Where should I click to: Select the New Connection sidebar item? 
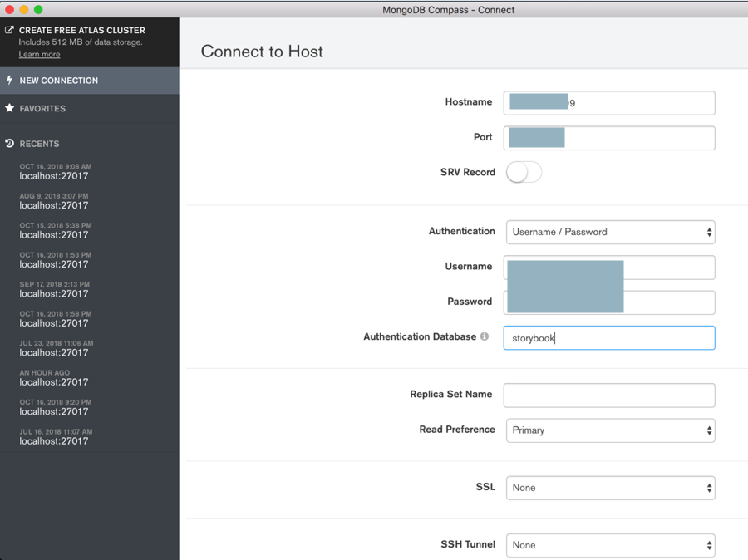(x=58, y=81)
